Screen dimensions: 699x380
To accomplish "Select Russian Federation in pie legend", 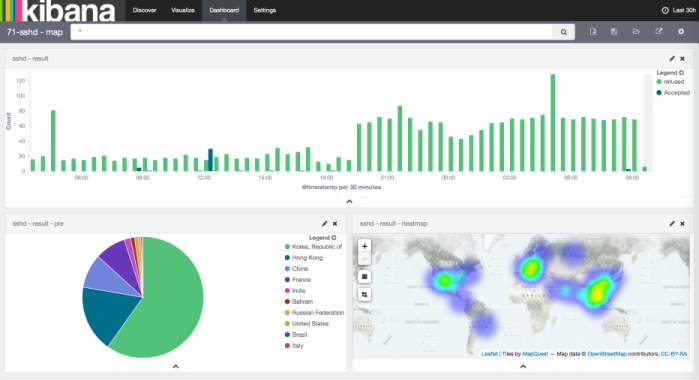I will [314, 313].
